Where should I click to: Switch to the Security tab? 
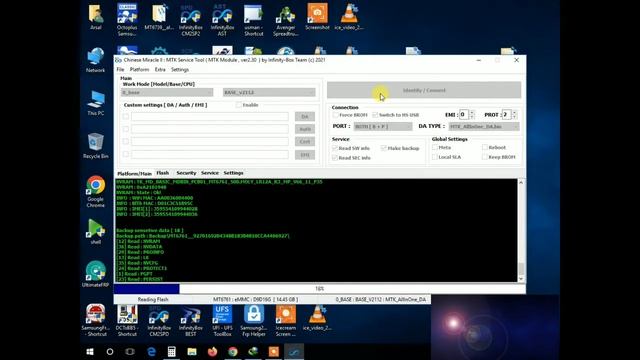[x=186, y=173]
